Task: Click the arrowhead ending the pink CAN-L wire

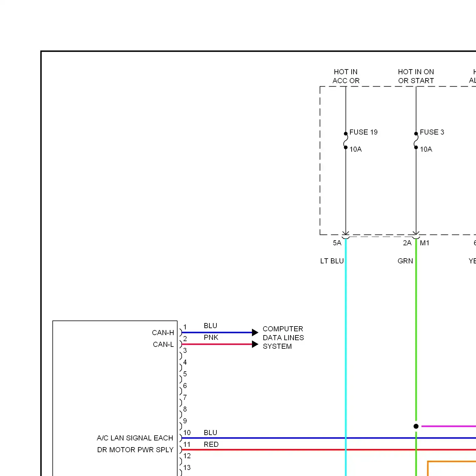Action: coord(255,344)
